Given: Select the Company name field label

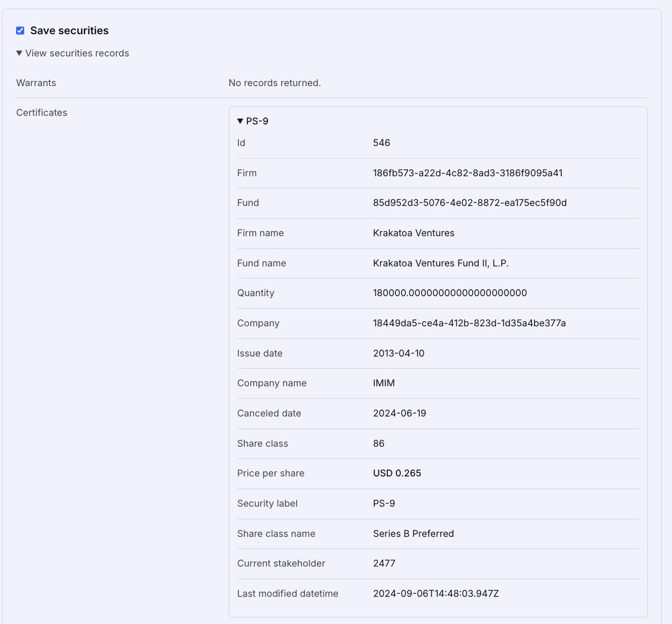Looking at the screenshot, I should click(272, 383).
